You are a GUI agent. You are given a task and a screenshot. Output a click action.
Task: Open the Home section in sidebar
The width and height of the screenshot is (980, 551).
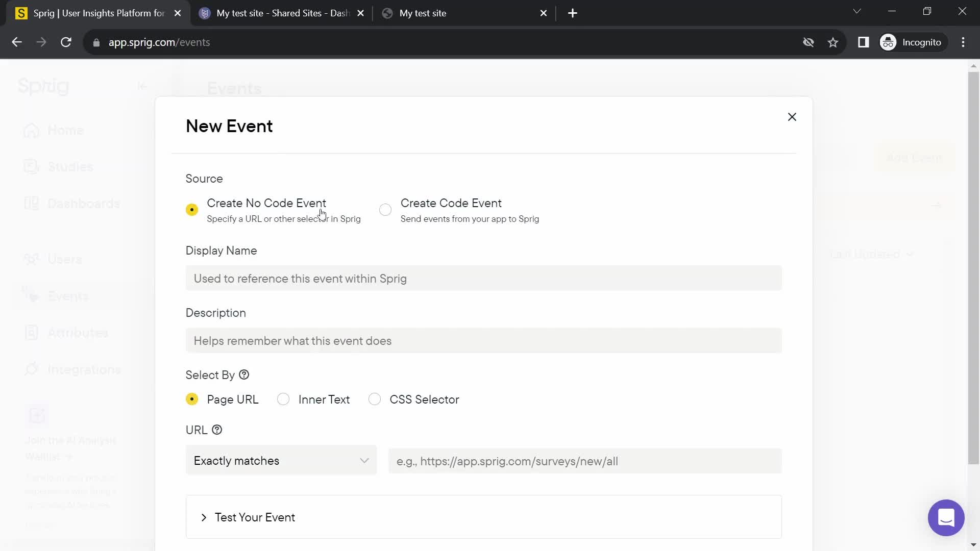65,130
